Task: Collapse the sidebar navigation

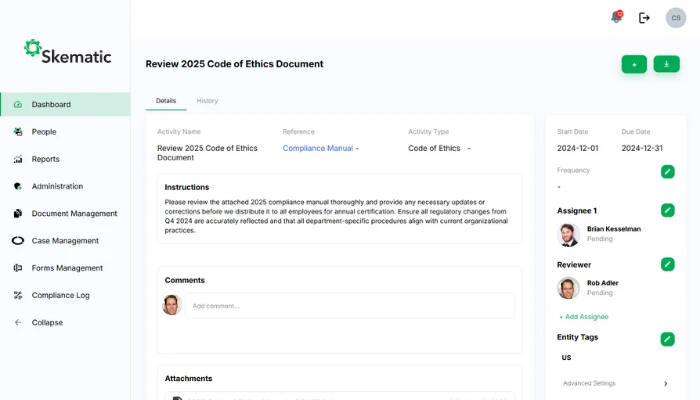Action: point(47,322)
